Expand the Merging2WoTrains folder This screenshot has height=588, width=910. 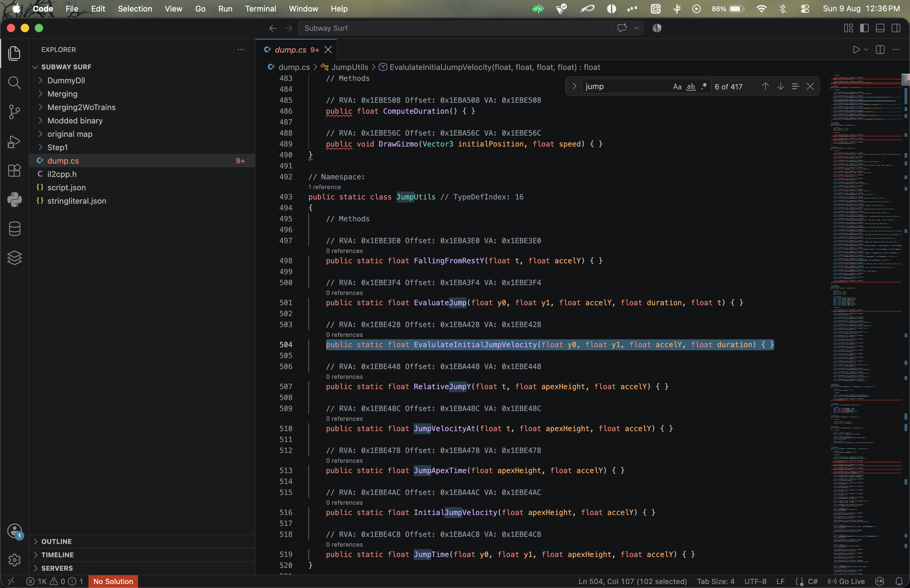click(x=142, y=107)
